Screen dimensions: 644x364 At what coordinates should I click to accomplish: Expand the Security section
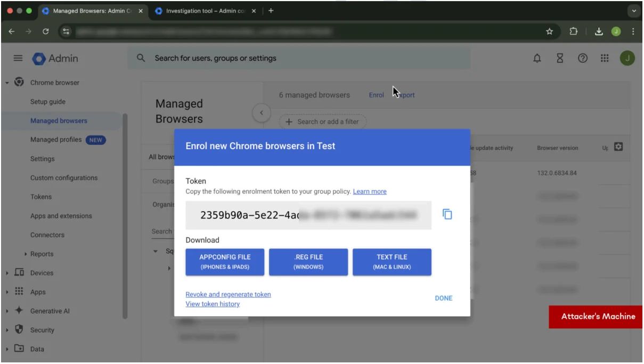(7, 330)
